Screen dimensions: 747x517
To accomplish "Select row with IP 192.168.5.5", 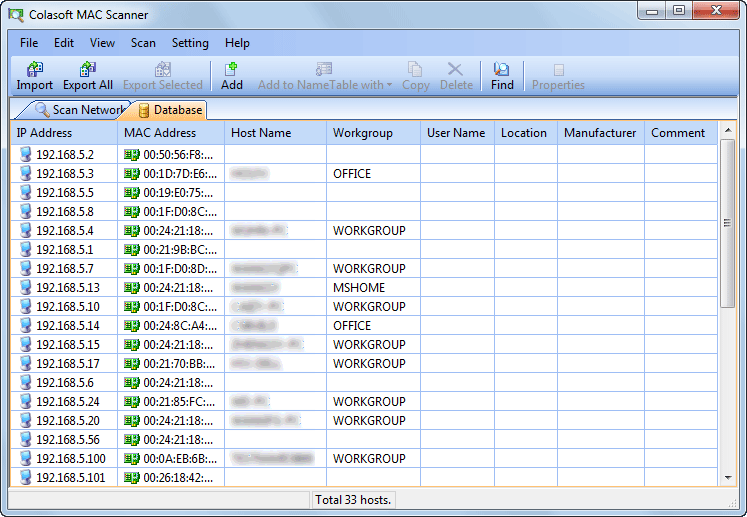I will click(x=364, y=193).
